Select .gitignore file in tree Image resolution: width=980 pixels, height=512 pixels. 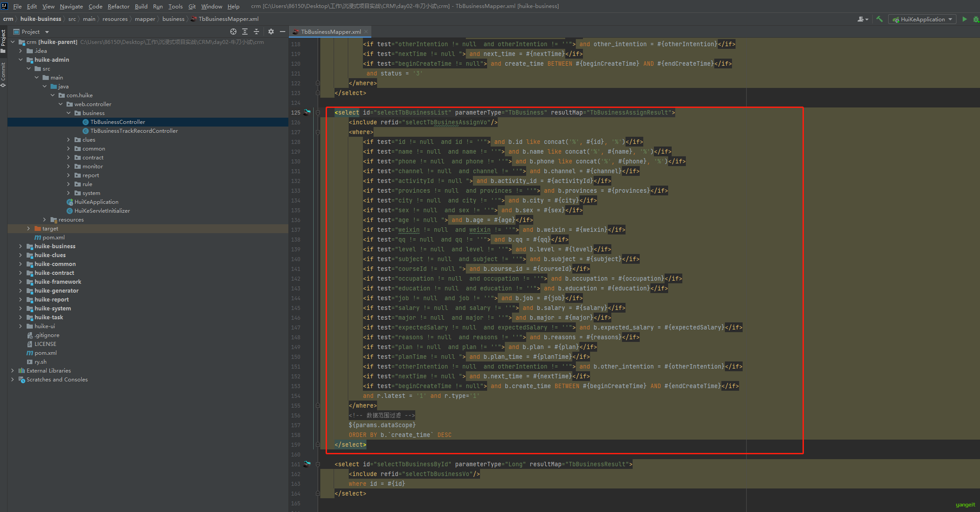(47, 335)
